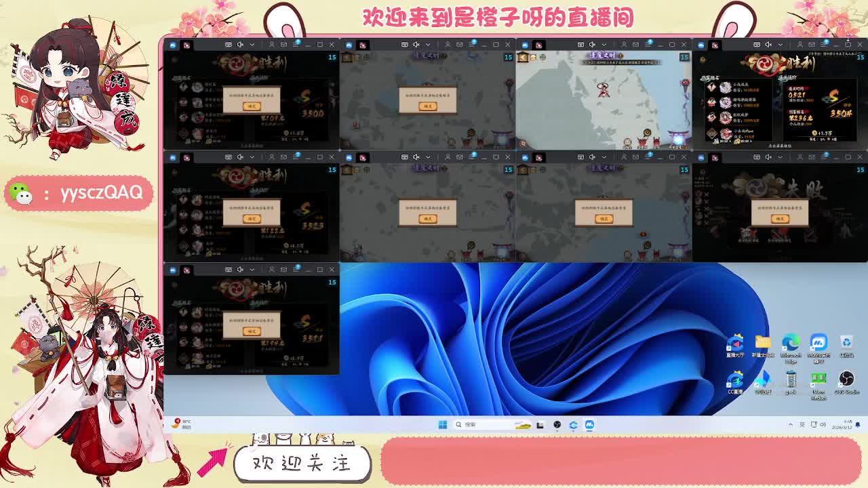This screenshot has width=868, height=488.
Task: Expand toolbar chevron in top row third emulator
Action: [x=604, y=45]
